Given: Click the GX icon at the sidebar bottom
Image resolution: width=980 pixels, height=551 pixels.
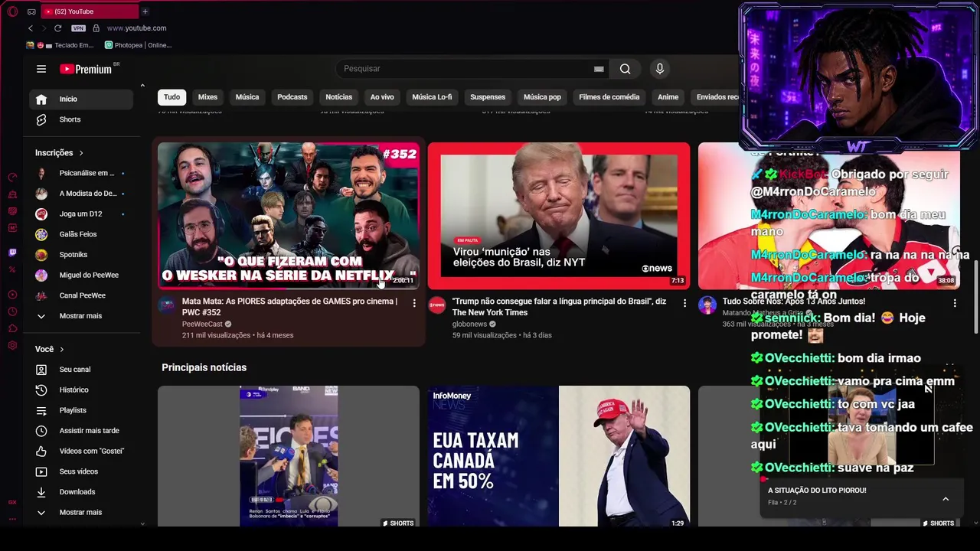Looking at the screenshot, I should click(x=12, y=502).
